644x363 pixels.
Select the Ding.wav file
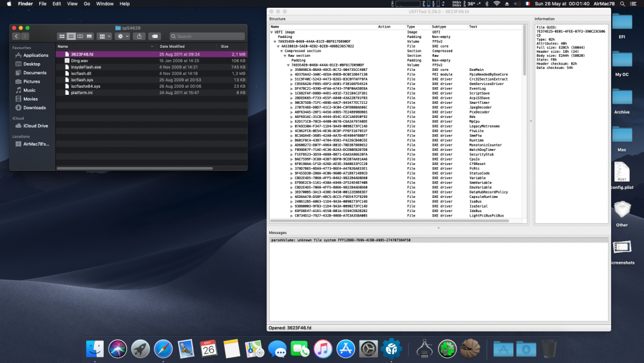click(x=151, y=61)
